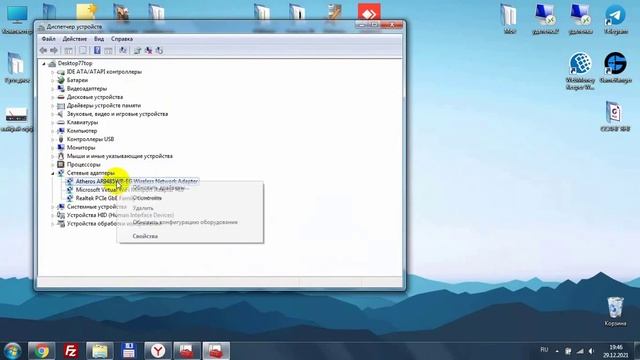Image resolution: width=640 pixels, height=360 pixels.
Task: Click the red-X uninstall device toolbar icon
Action: [149, 50]
